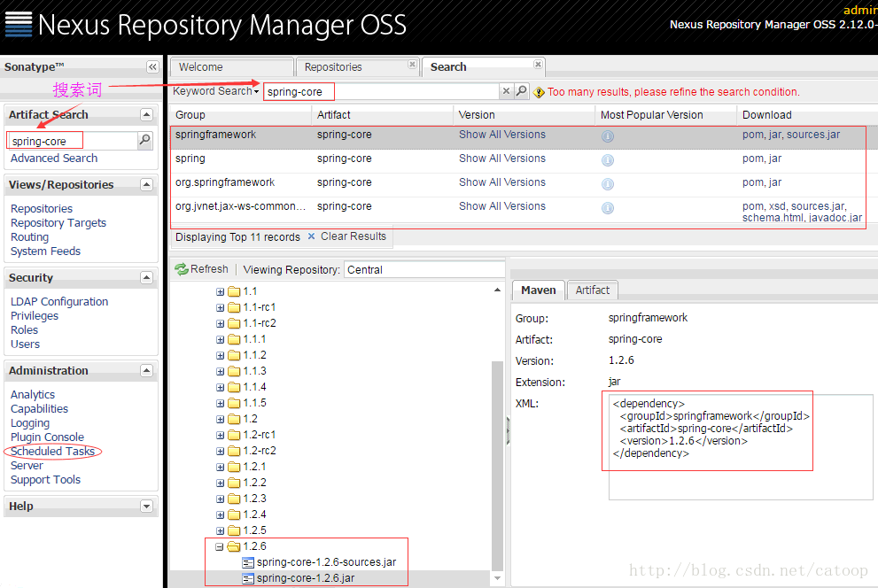Image resolution: width=878 pixels, height=588 pixels.
Task: Open LDAP Configuration
Action: [x=59, y=302]
